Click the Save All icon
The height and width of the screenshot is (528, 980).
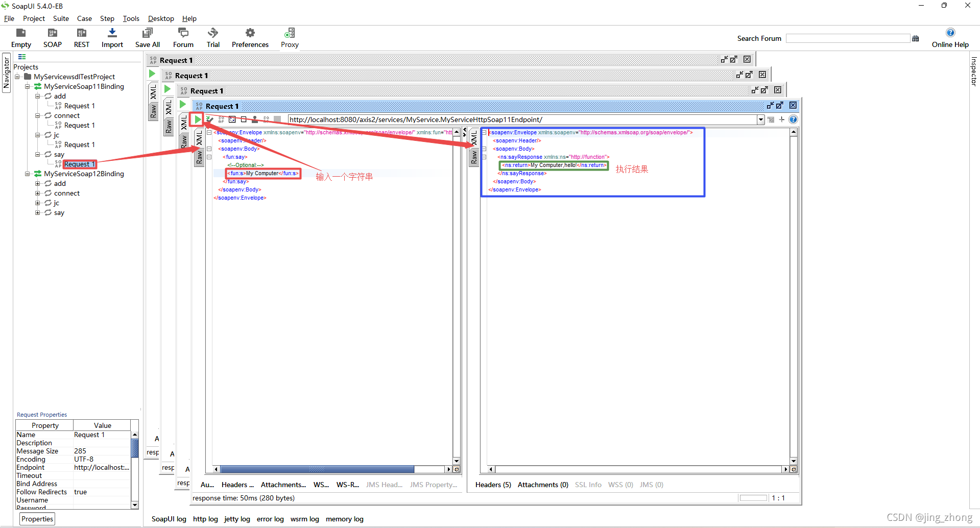coord(148,33)
